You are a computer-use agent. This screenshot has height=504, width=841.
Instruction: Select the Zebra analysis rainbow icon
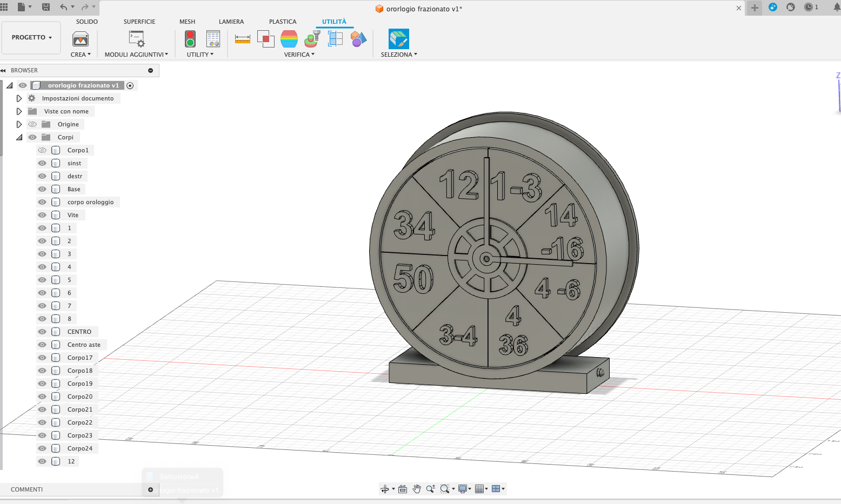point(289,39)
